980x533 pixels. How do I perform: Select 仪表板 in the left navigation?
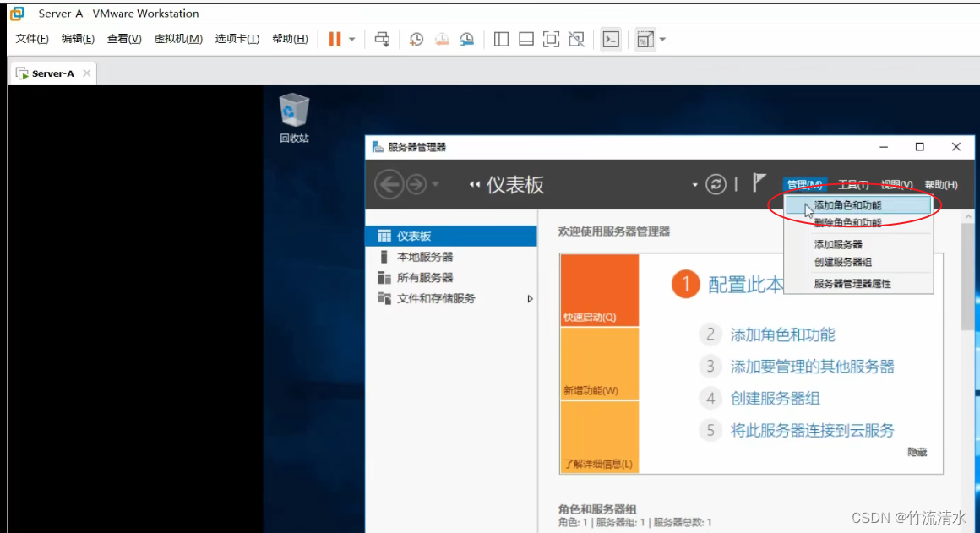coord(451,236)
